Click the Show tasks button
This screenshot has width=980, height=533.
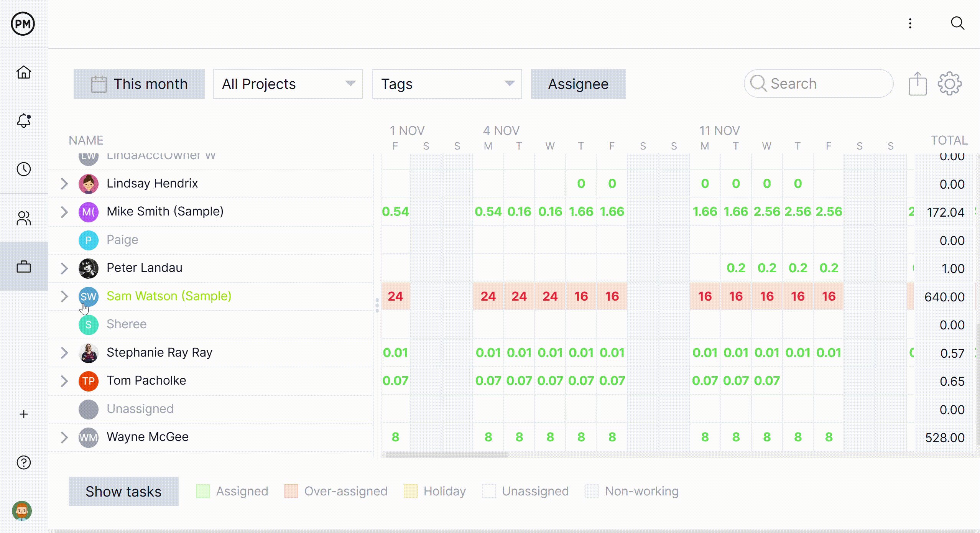[x=123, y=491]
